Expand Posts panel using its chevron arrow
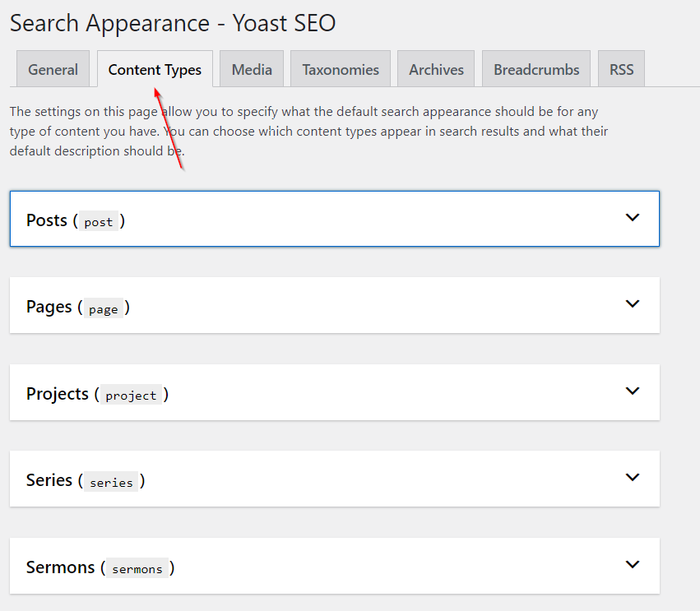This screenshot has height=611, width=700. click(632, 218)
